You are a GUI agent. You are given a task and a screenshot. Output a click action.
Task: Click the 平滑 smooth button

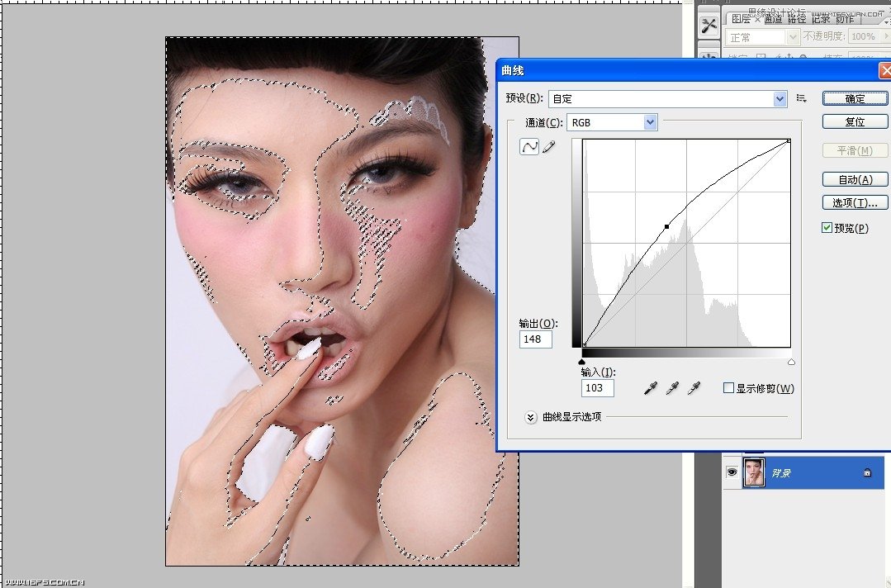(855, 150)
